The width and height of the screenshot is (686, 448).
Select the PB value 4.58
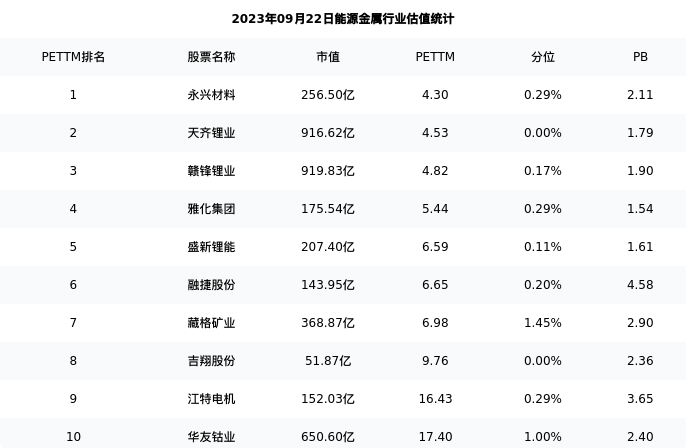pos(640,285)
